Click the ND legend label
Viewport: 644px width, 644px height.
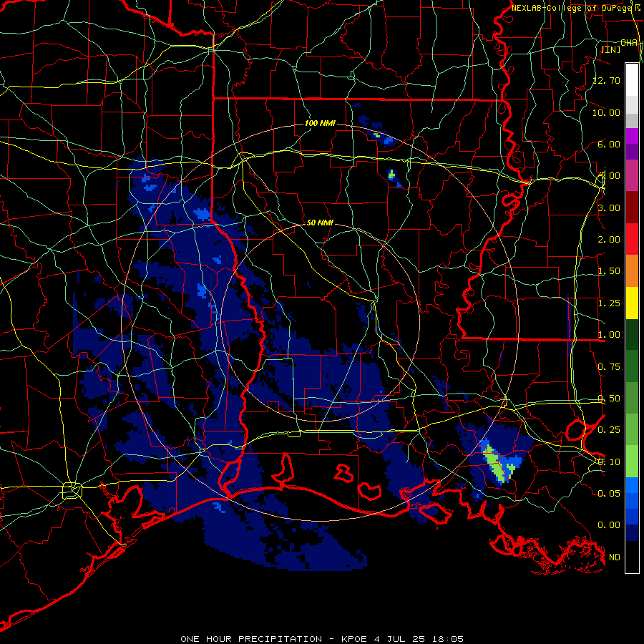point(615,557)
